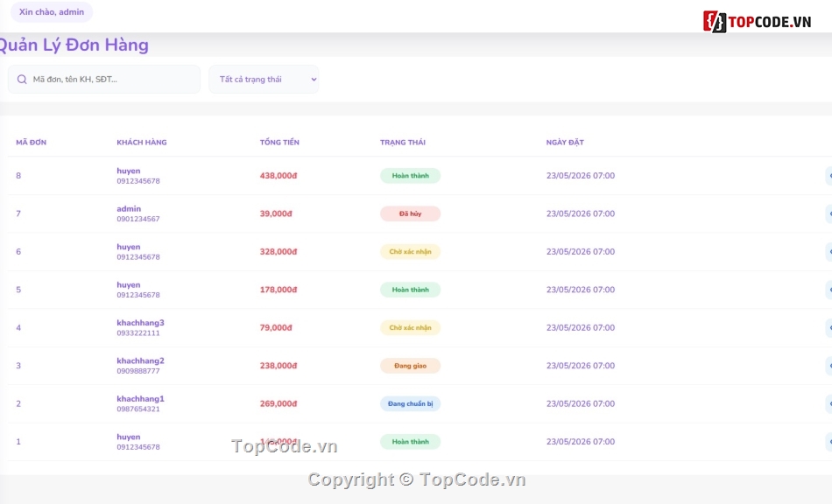The height and width of the screenshot is (504, 832).
Task: Click the 'NGÀY ĐẶT' column header
Action: [x=565, y=142]
